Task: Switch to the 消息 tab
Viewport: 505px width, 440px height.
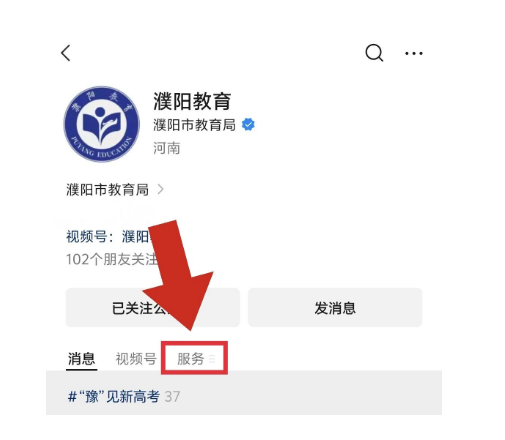Action: point(81,359)
